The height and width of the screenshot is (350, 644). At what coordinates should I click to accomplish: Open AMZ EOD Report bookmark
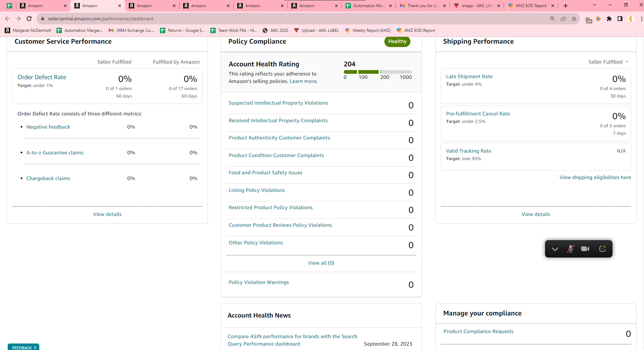415,30
